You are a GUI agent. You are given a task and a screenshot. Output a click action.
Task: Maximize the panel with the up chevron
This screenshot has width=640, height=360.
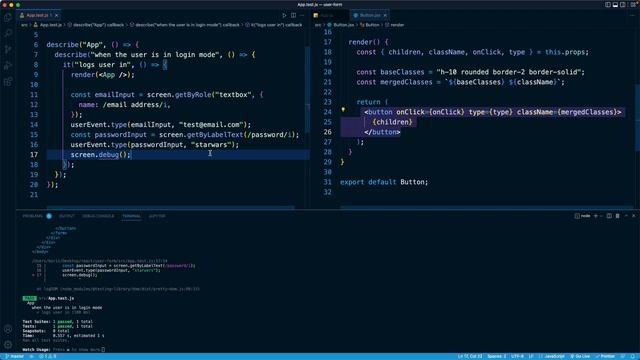[x=626, y=216]
